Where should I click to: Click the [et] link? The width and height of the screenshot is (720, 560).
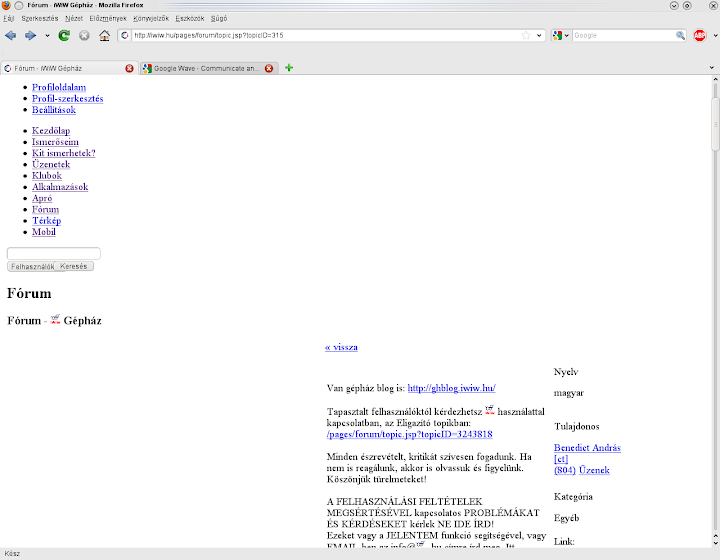click(x=561, y=459)
